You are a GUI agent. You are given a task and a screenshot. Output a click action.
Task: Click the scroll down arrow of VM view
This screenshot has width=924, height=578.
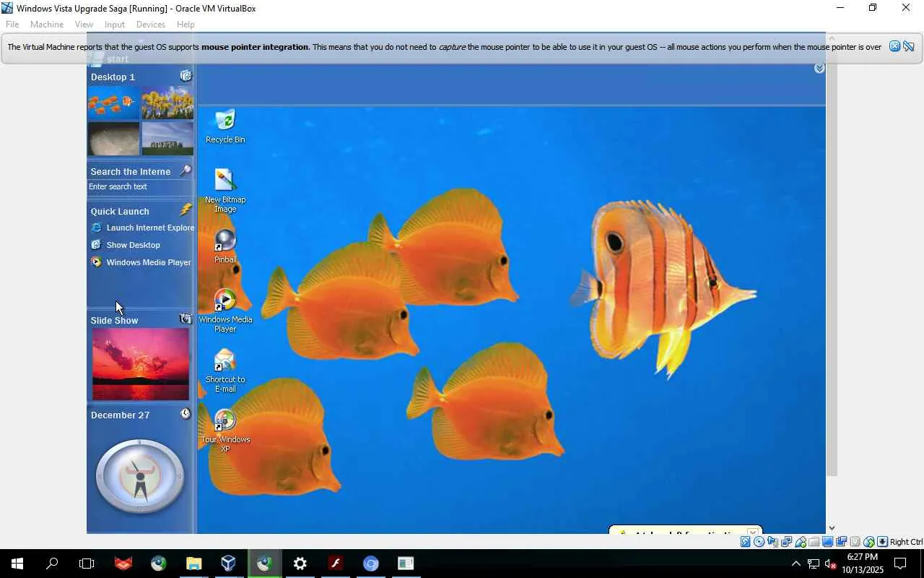(x=832, y=528)
